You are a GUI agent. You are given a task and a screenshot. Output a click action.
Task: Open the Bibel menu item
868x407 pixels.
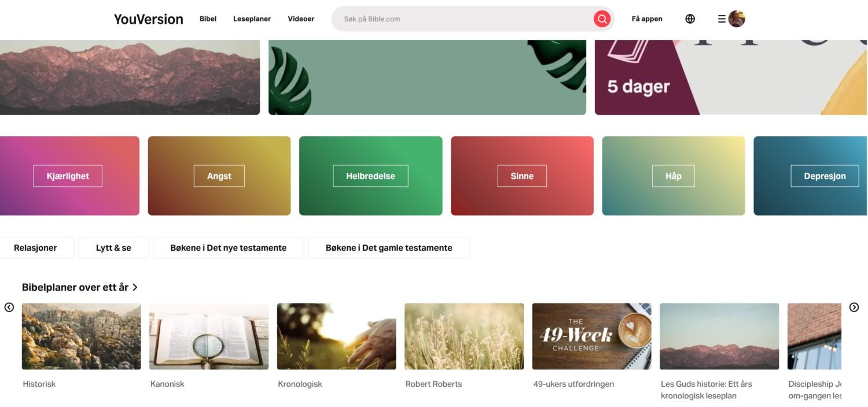click(x=208, y=19)
